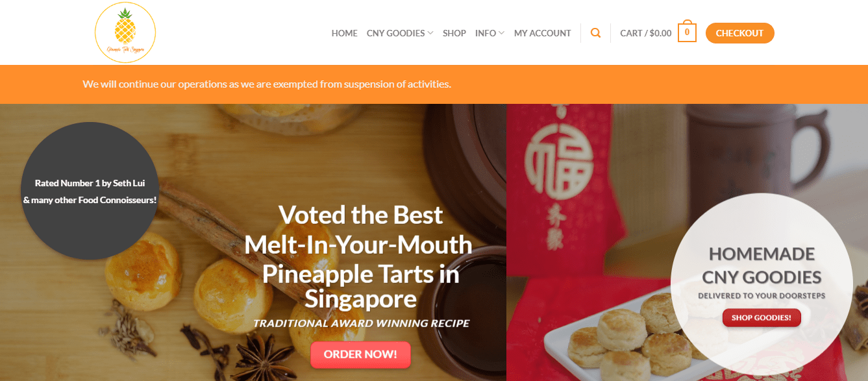This screenshot has height=381, width=868.
Task: Click the SHOP GOODIES! button
Action: pos(762,318)
